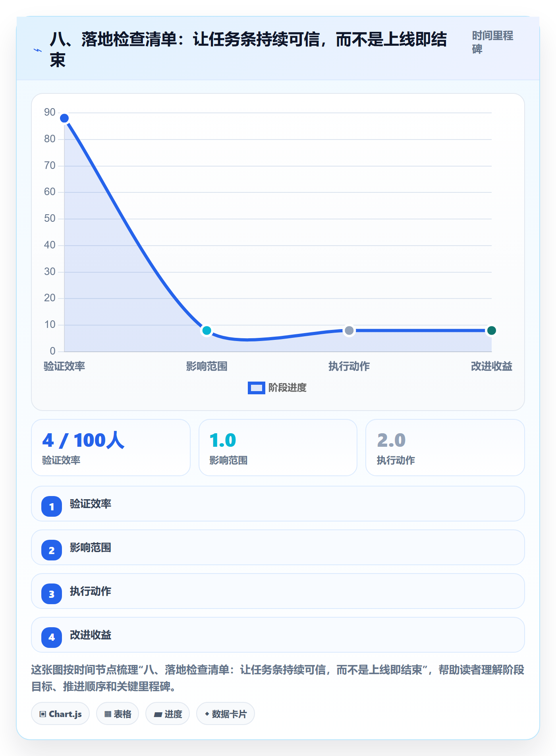Image resolution: width=556 pixels, height=756 pixels.
Task: Select list row 1 title 验证效率
Action: point(91,504)
